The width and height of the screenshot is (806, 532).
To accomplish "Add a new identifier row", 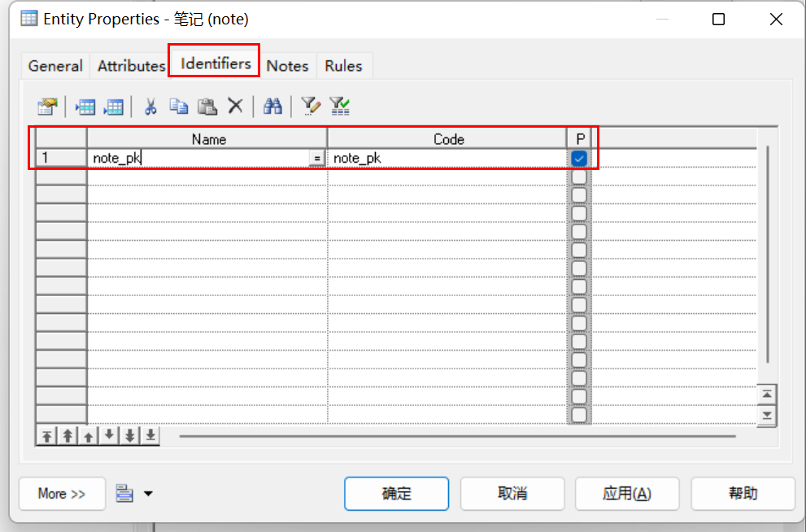I will pyautogui.click(x=113, y=106).
